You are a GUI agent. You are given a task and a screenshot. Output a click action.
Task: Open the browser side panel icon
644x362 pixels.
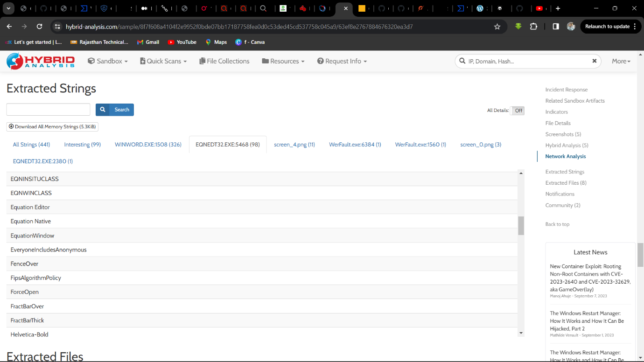(555, 27)
